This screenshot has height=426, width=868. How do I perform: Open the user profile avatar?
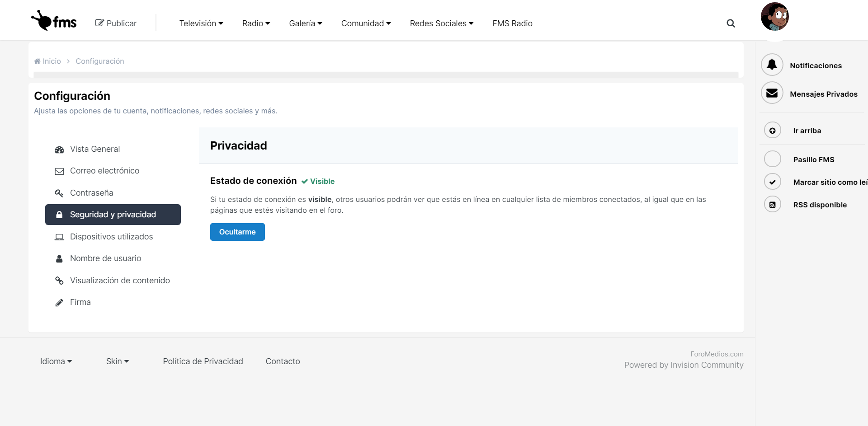pyautogui.click(x=774, y=17)
